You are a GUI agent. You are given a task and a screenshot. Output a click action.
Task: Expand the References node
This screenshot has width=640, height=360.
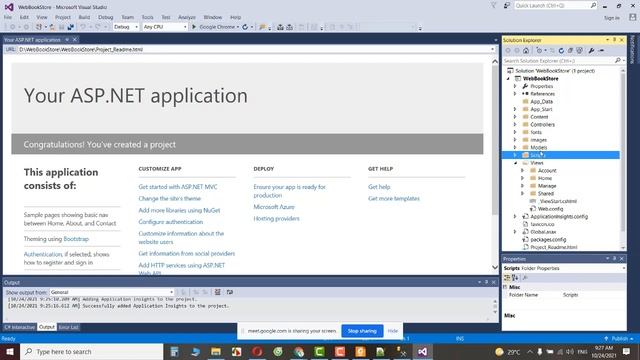515,94
